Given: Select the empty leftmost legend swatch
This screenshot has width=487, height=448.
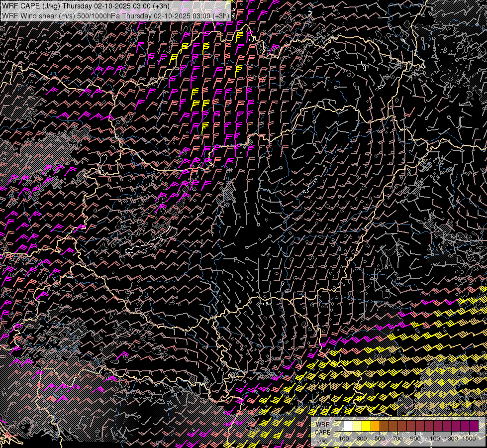Looking at the screenshot, I should click(340, 426).
